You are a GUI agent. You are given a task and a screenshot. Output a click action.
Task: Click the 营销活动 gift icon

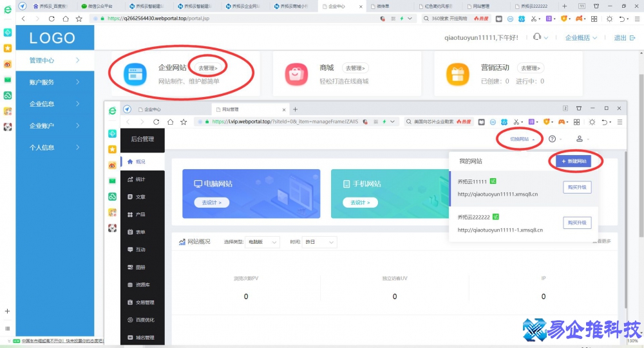click(457, 74)
